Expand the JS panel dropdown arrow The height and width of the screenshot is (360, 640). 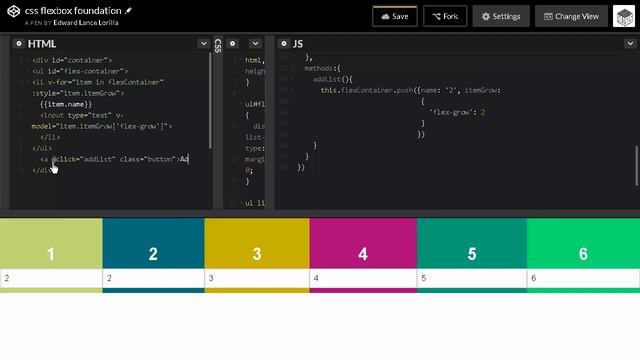(x=630, y=43)
